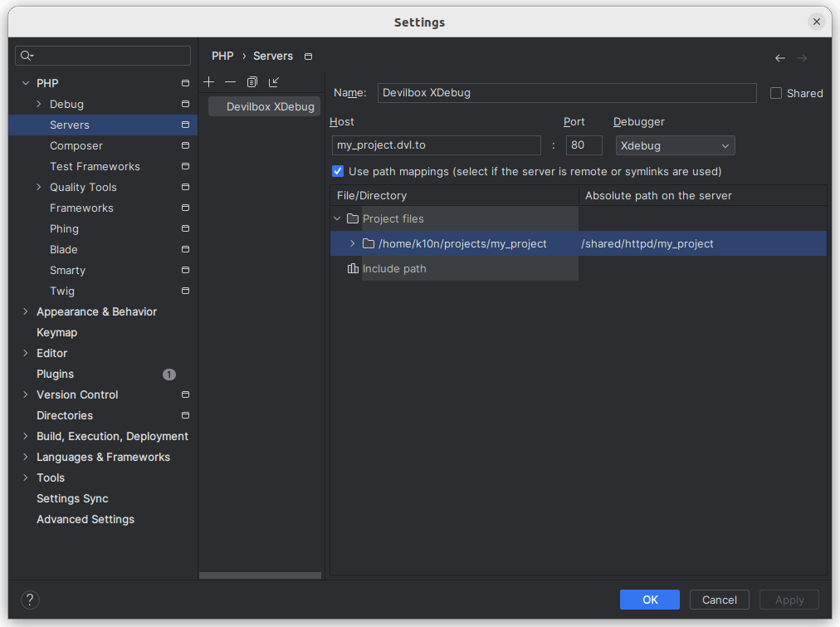The image size is (840, 627).
Task: Click the add server plus icon
Action: [x=209, y=82]
